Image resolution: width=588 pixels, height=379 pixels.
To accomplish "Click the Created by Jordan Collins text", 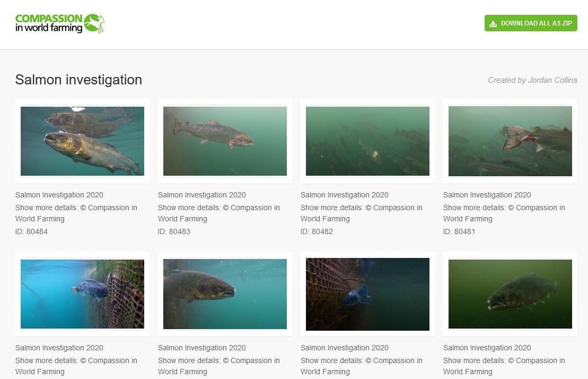I will coord(532,80).
